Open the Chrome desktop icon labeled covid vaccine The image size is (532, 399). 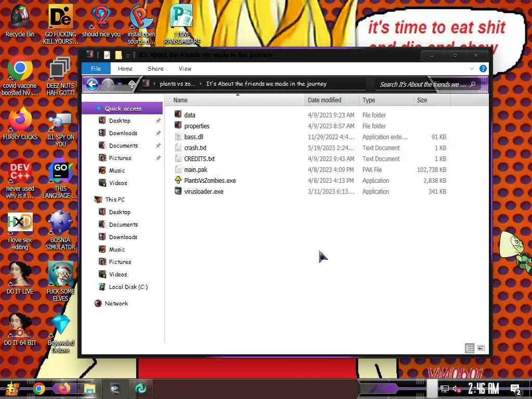point(20,75)
